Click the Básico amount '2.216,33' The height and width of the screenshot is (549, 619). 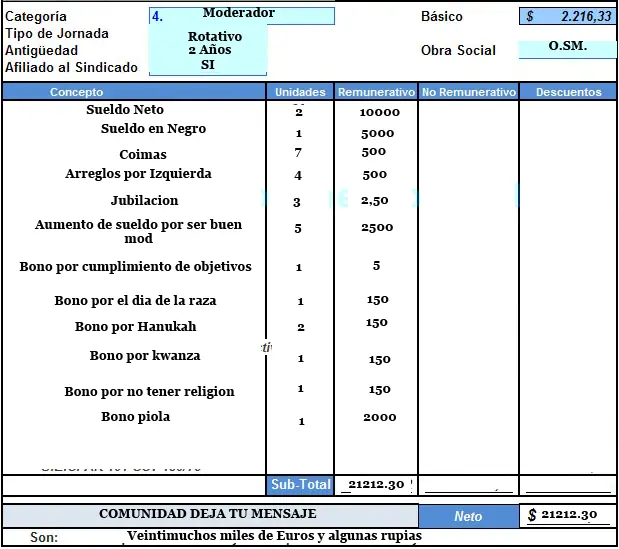(x=586, y=16)
